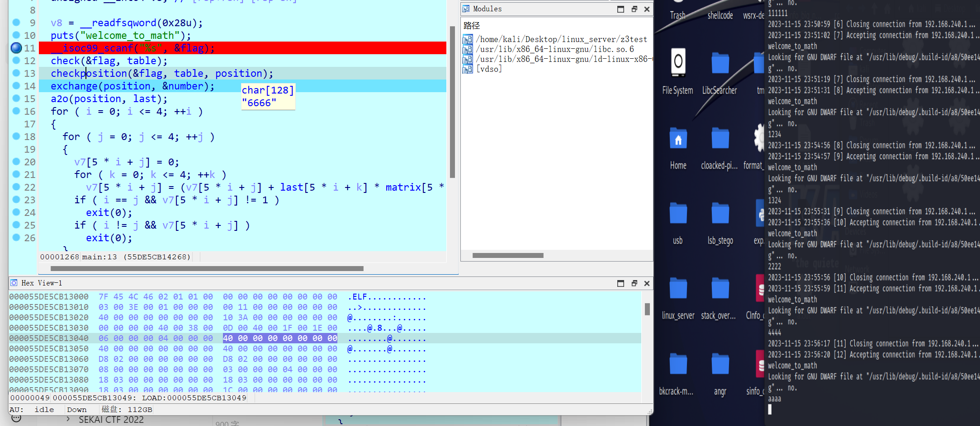Toggle breakpoint dot on line 24

(x=16, y=212)
